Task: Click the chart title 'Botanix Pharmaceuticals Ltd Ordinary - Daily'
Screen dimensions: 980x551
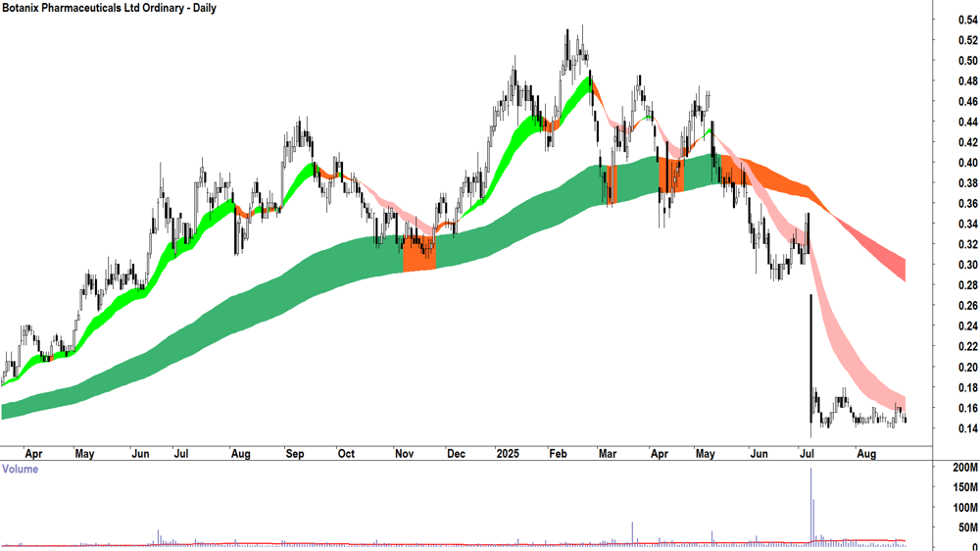Action: click(110, 8)
